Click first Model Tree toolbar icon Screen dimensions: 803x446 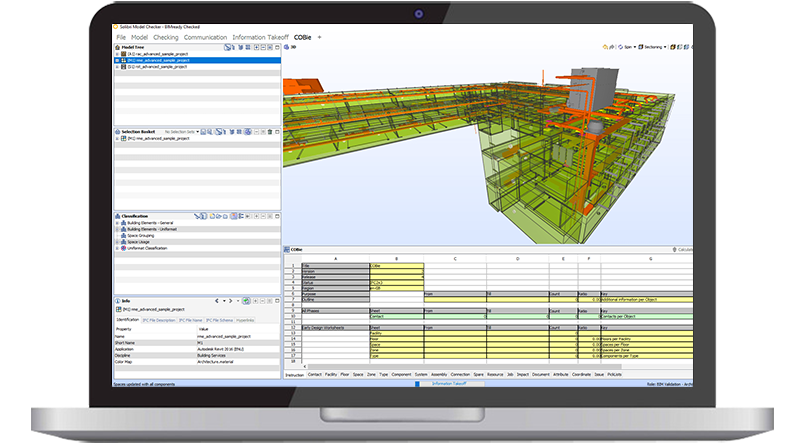tap(227, 47)
